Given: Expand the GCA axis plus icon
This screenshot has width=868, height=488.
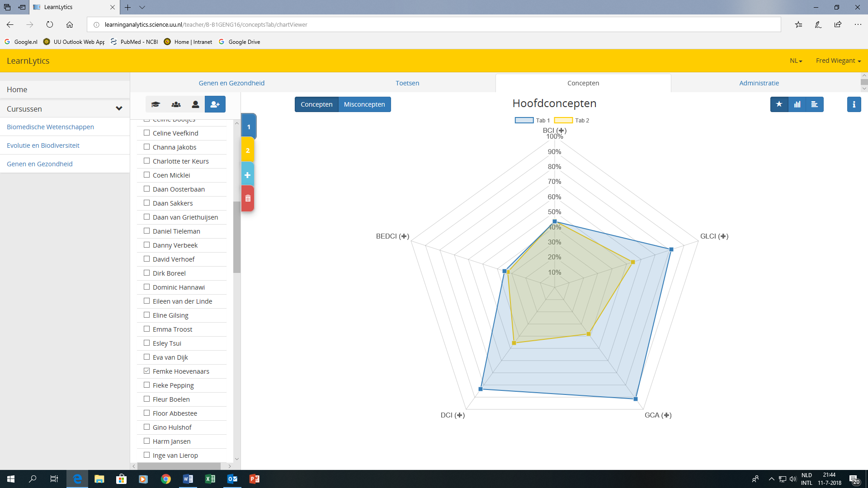Looking at the screenshot, I should pos(666,415).
